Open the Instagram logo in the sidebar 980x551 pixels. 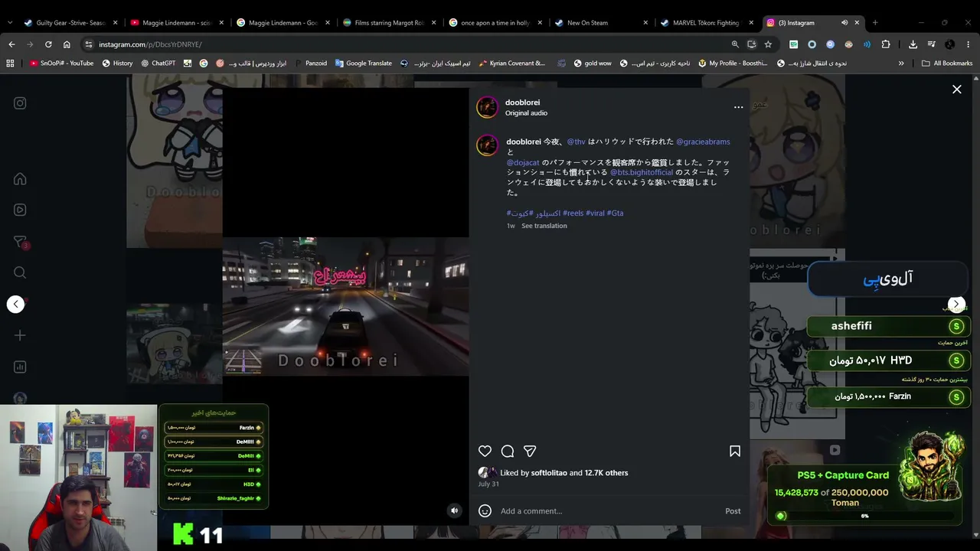pyautogui.click(x=20, y=103)
